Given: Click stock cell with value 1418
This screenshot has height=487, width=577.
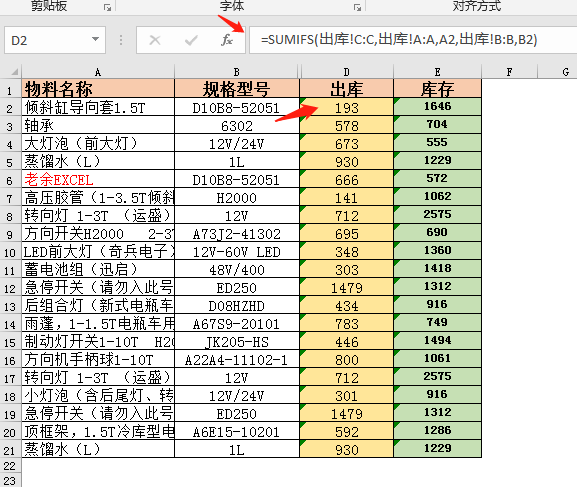Looking at the screenshot, I should click(438, 269).
